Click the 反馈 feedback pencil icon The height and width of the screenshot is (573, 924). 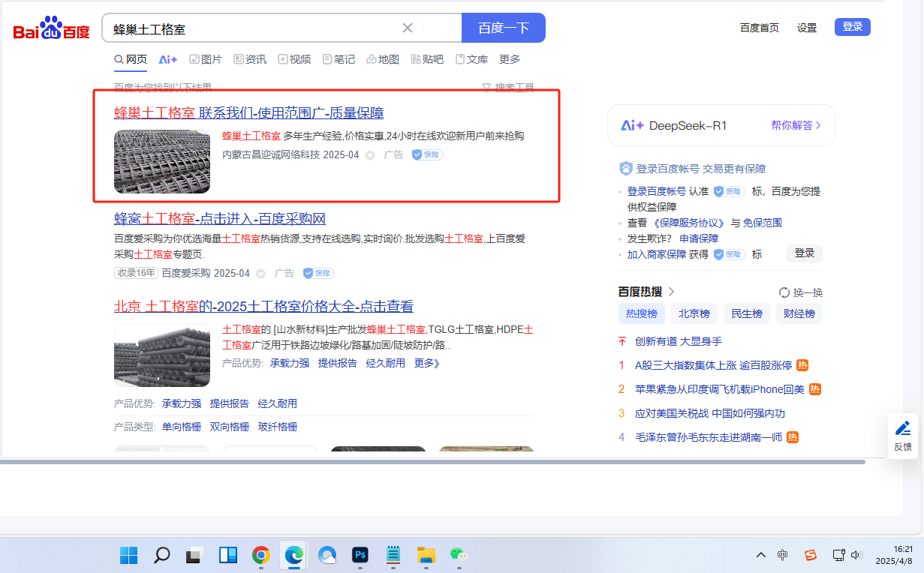tap(903, 428)
